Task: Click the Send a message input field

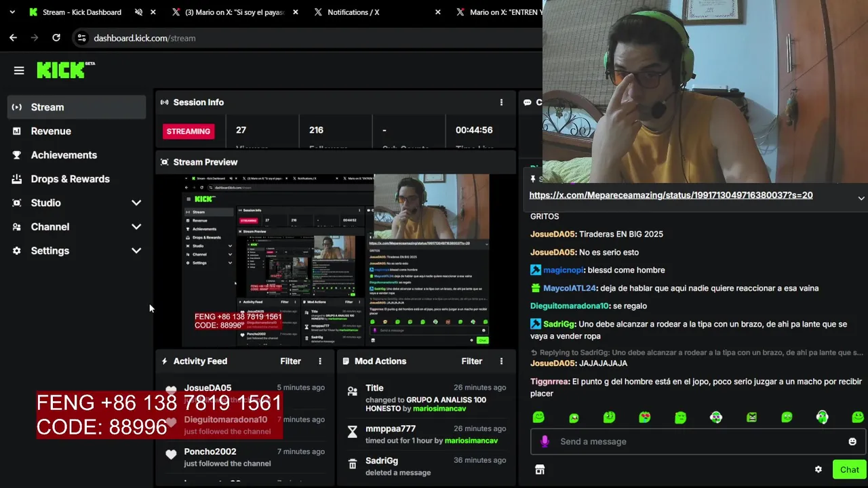Action: click(697, 441)
